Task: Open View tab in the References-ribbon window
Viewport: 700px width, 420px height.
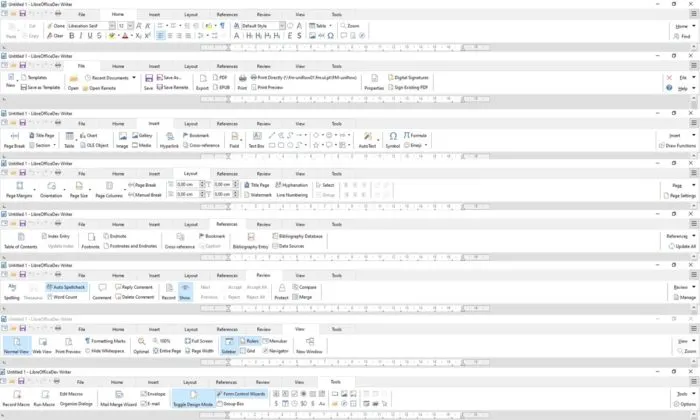Action: click(300, 224)
